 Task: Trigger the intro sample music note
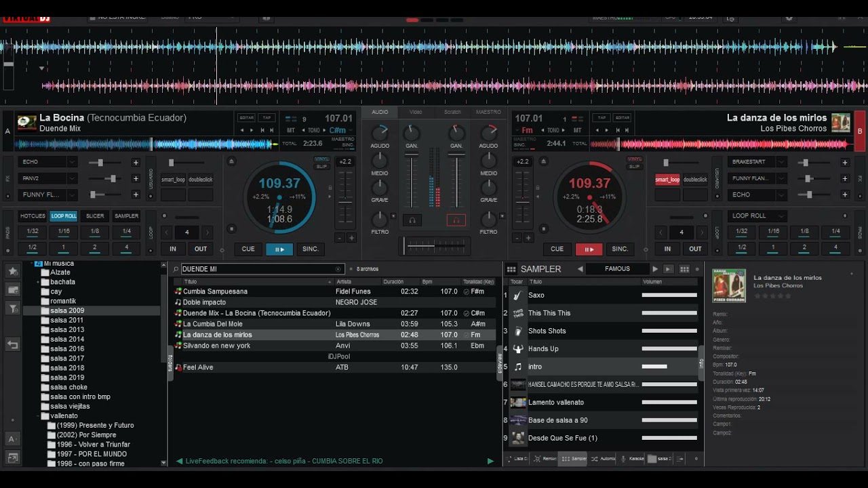[x=518, y=367]
